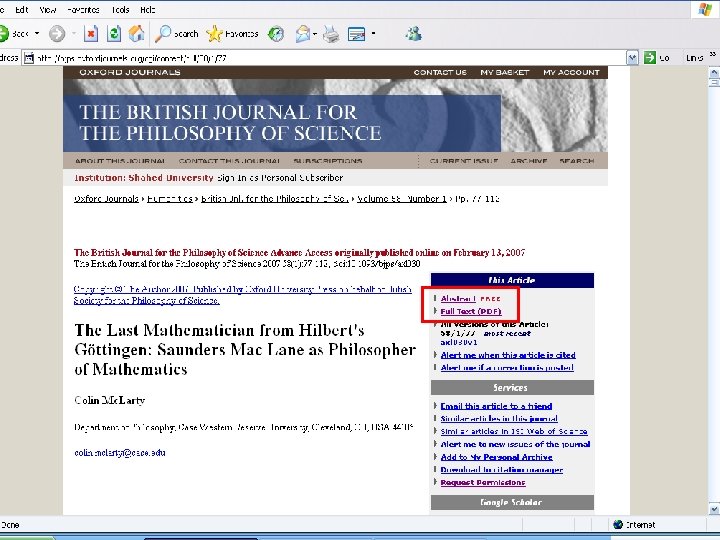Open the Abstract link
Image resolution: width=720 pixels, height=540 pixels.
pyautogui.click(x=458, y=298)
